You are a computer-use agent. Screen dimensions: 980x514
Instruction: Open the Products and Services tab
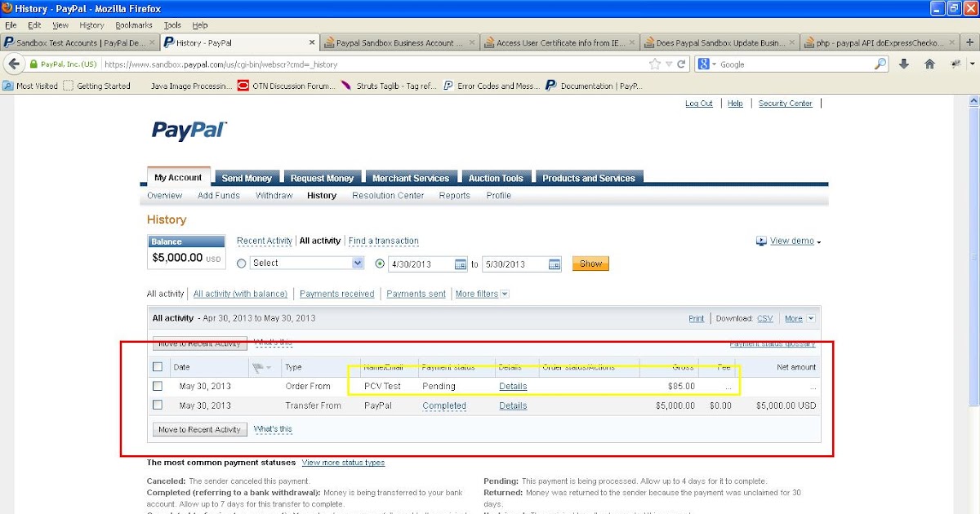(x=589, y=178)
